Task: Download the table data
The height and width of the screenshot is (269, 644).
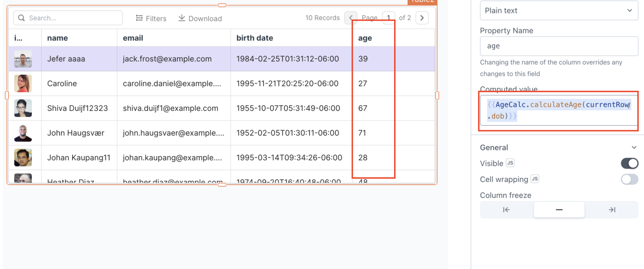Action: [200, 19]
